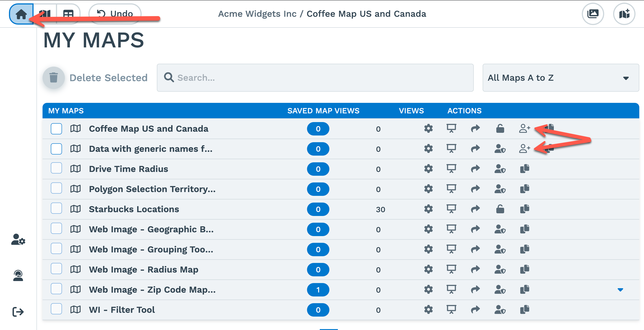
Task: Click the Home icon in top toolbar
Action: [x=21, y=14]
